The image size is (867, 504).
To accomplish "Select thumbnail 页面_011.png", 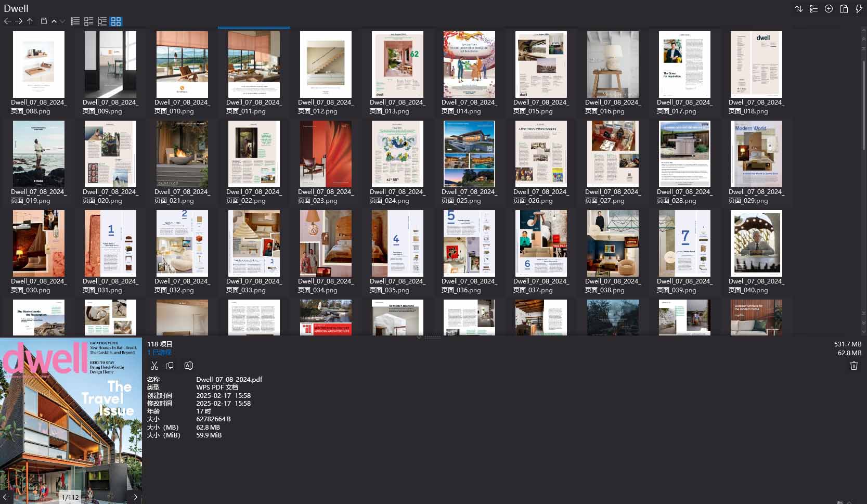I will pos(254,64).
